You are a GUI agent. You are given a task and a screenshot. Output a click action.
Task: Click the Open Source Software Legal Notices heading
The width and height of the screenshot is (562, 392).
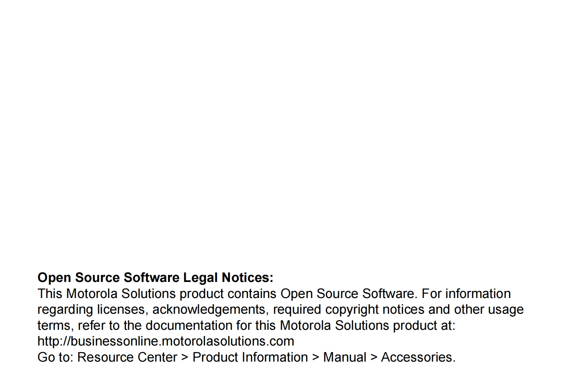pyautogui.click(x=155, y=277)
